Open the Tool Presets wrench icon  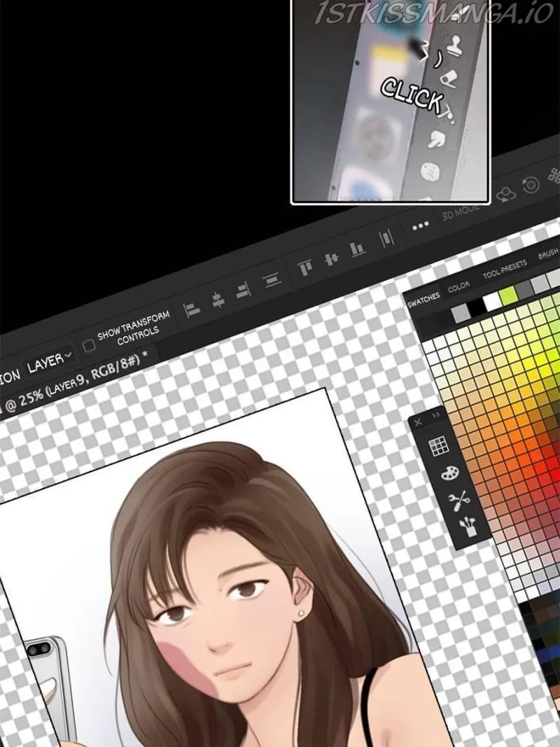pyautogui.click(x=459, y=501)
